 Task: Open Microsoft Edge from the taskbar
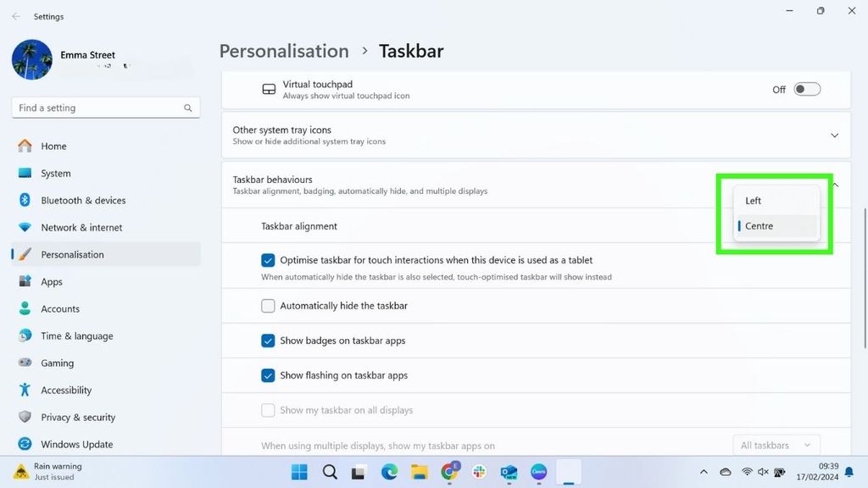pos(389,472)
